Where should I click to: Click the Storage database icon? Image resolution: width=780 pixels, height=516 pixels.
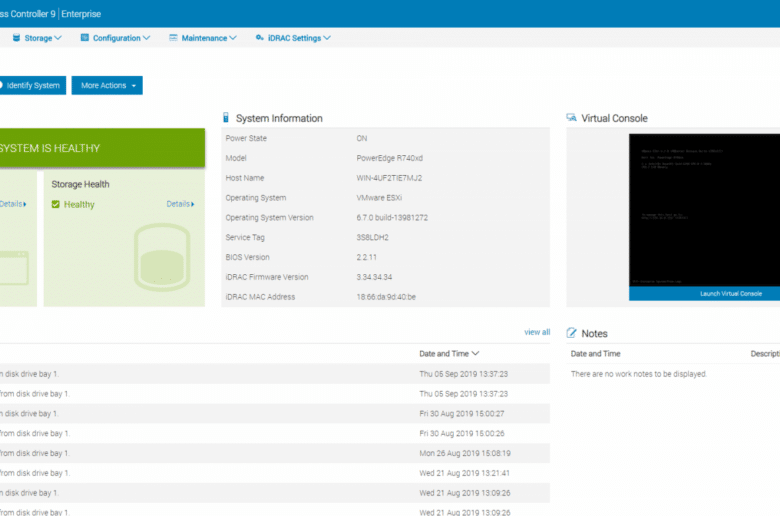tap(16, 38)
